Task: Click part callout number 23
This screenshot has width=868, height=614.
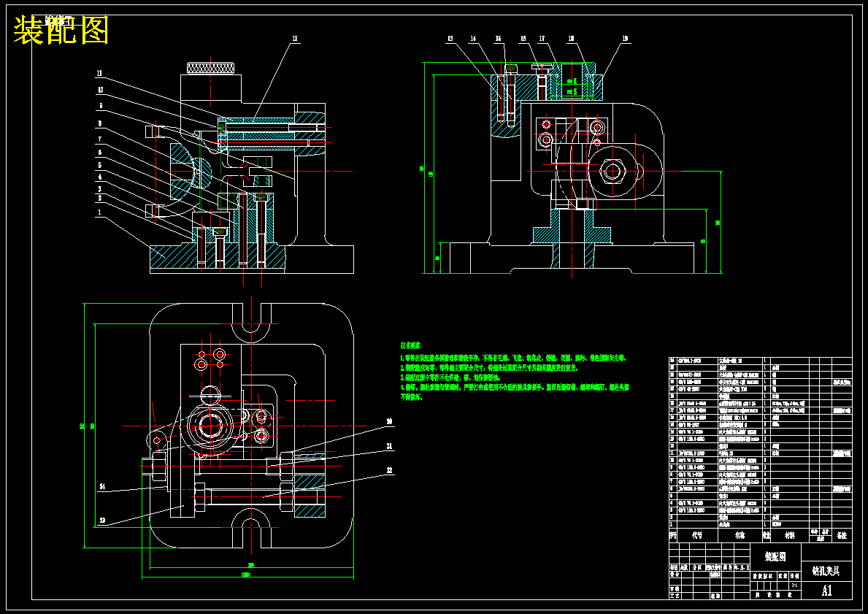Action: point(102,520)
